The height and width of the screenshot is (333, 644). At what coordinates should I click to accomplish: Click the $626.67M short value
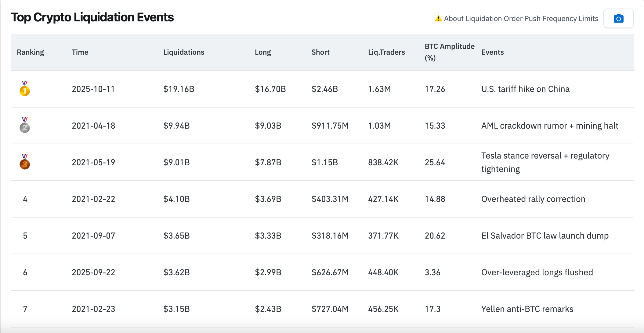330,272
